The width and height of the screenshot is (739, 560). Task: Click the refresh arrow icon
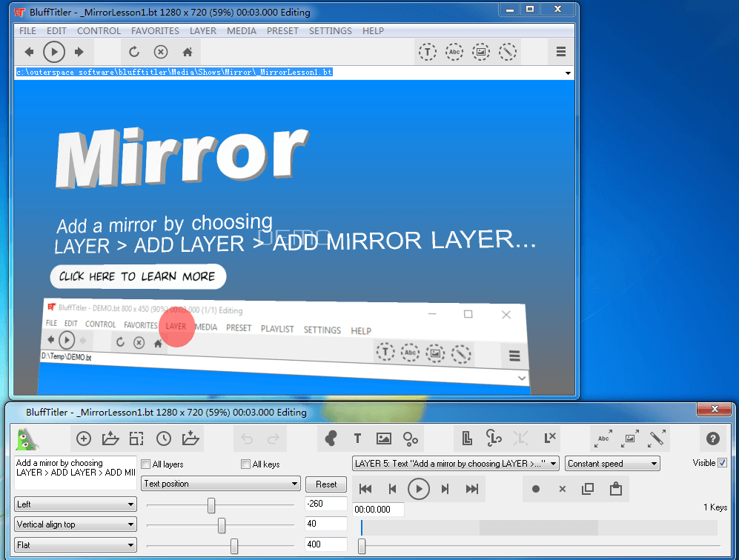134,52
